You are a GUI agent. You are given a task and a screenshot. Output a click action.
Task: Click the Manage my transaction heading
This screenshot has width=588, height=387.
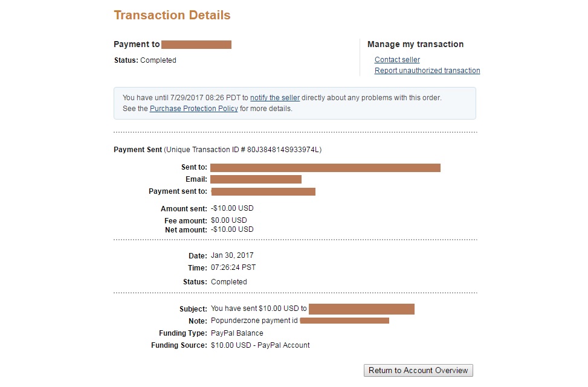pos(416,44)
